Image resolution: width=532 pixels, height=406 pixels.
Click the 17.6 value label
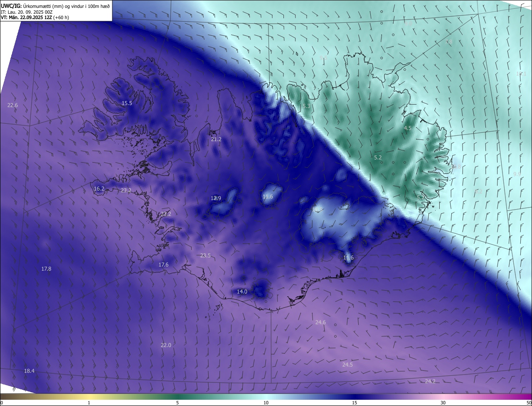click(163, 265)
